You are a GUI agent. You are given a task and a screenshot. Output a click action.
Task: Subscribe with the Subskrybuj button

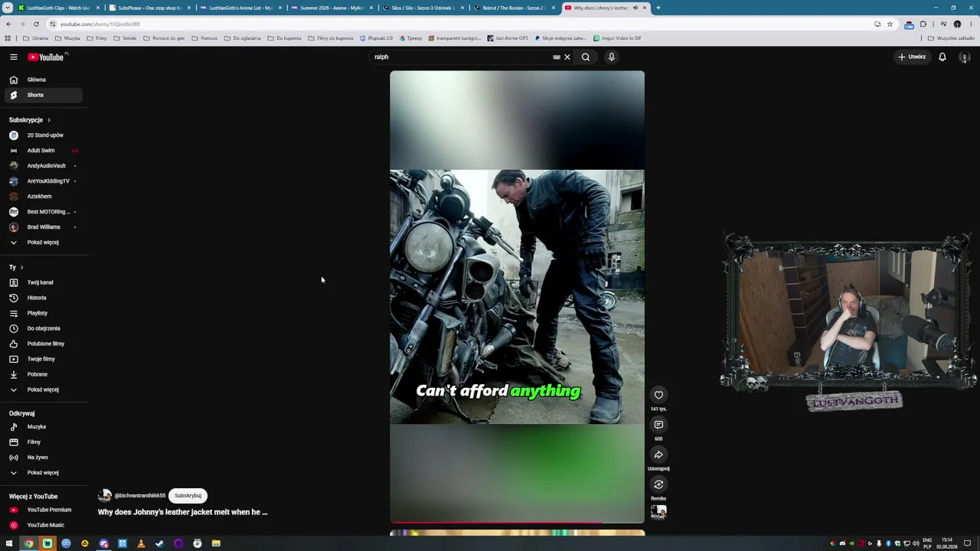click(x=188, y=495)
